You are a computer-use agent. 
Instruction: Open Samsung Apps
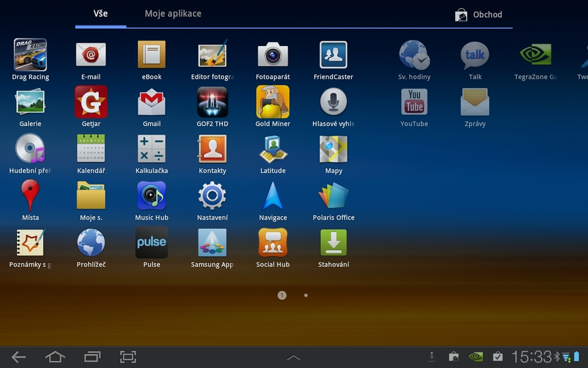[212, 243]
